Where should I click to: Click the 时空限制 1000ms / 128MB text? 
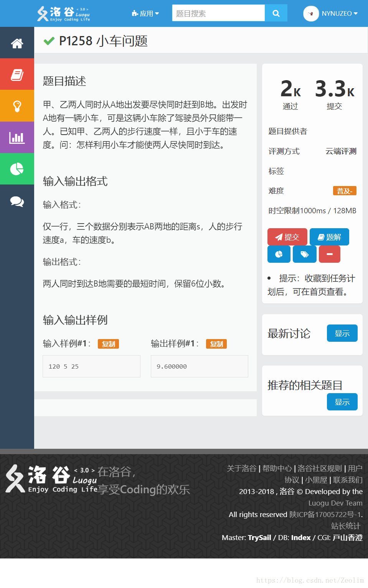312,211
